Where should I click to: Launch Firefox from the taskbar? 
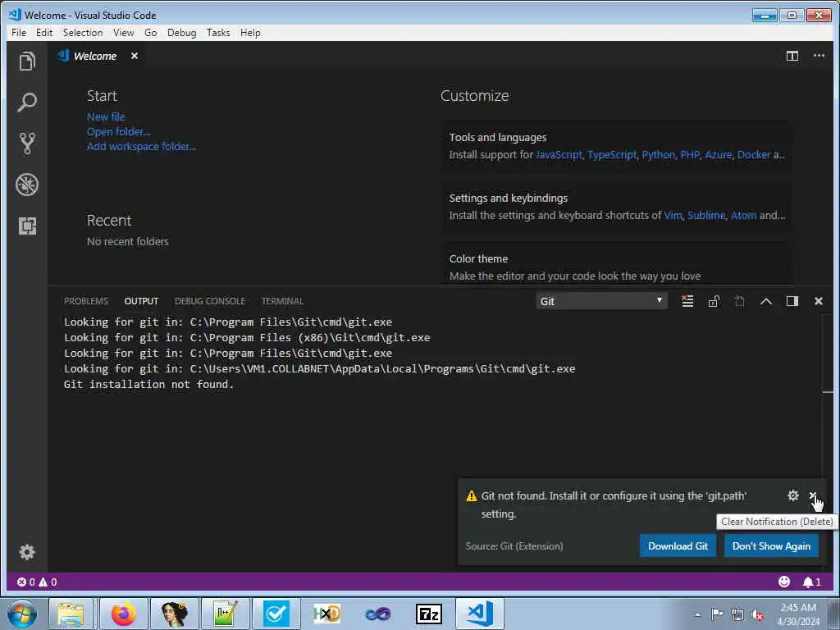click(x=123, y=614)
